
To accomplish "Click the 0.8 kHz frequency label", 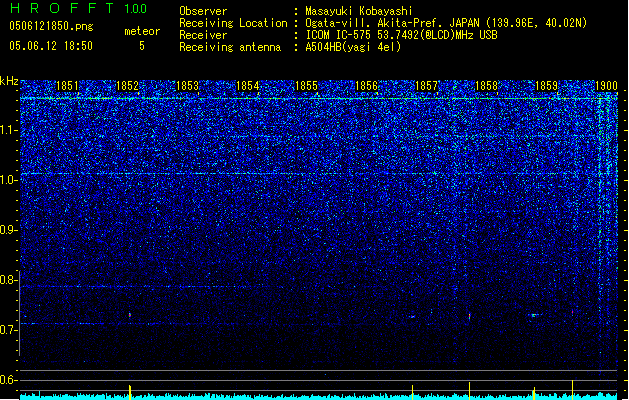I will pyautogui.click(x=9, y=280).
